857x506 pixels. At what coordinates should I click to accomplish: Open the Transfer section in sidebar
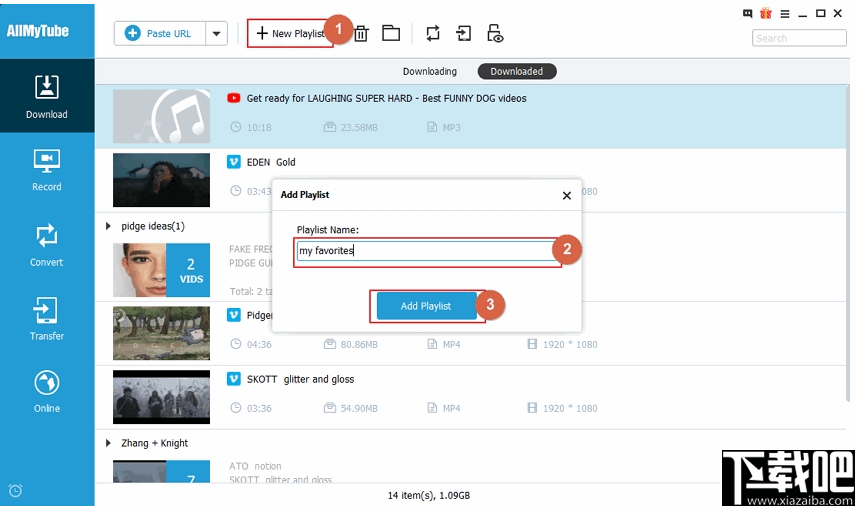click(47, 319)
